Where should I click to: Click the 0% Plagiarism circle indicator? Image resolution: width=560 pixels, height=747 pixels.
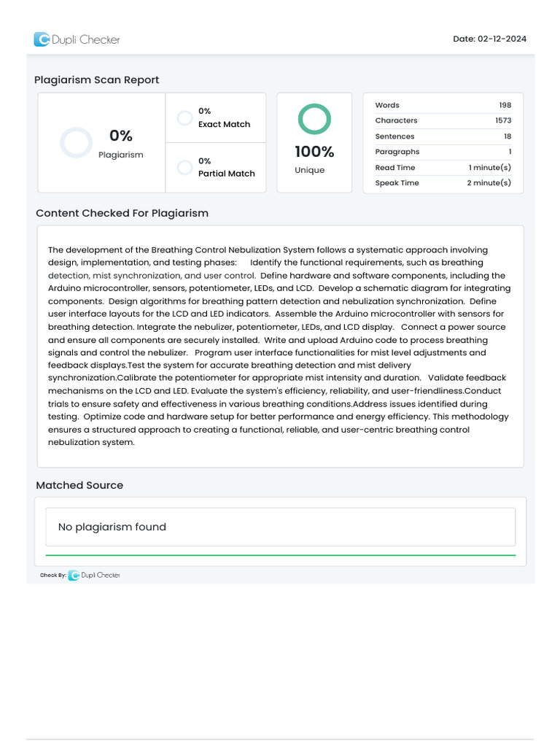76,142
